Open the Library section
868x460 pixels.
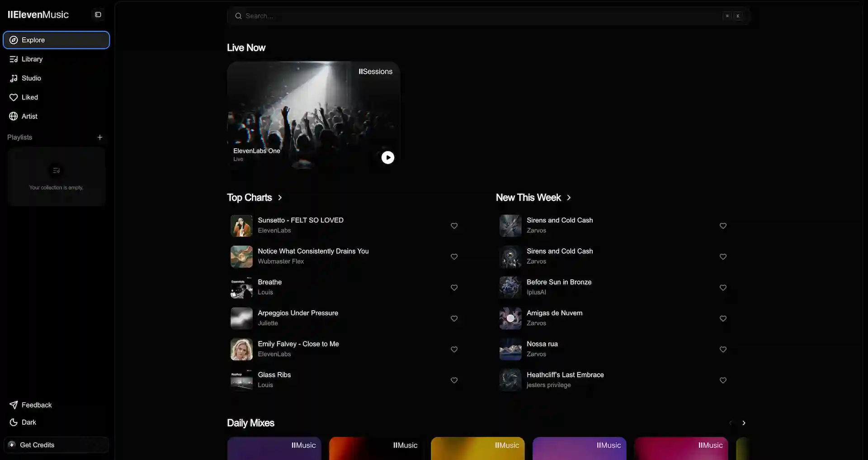coord(32,59)
